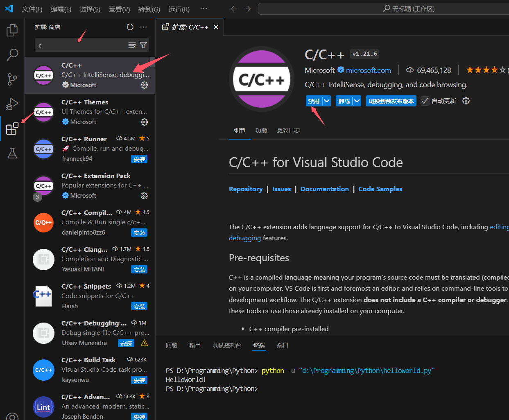This screenshot has width=509, height=420.
Task: Expand the 卸载 dropdown arrow
Action: pyautogui.click(x=357, y=101)
